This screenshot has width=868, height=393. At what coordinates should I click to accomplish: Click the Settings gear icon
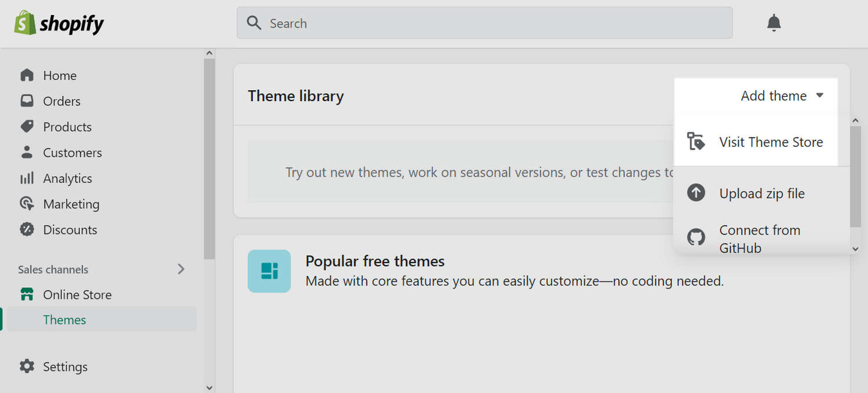(27, 366)
